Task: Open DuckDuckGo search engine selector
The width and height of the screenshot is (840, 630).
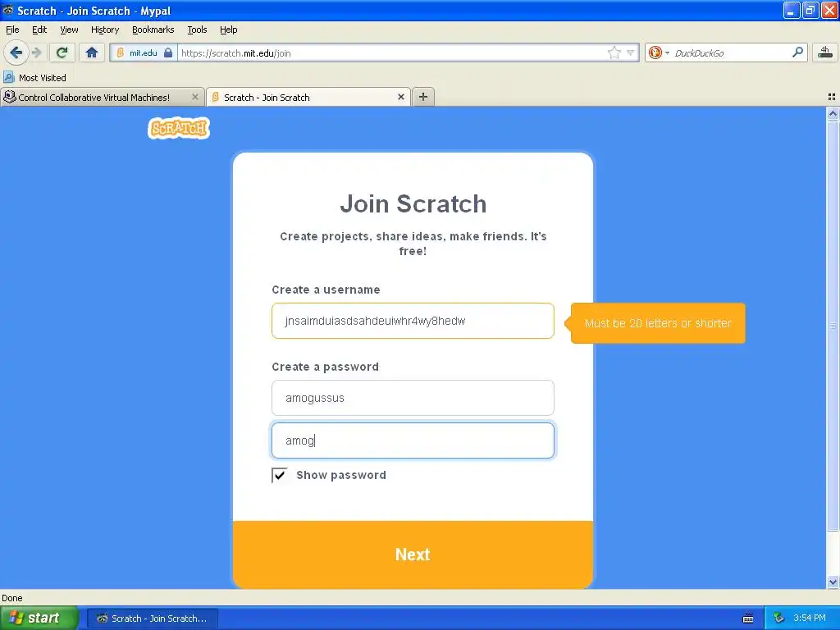Action: point(659,52)
